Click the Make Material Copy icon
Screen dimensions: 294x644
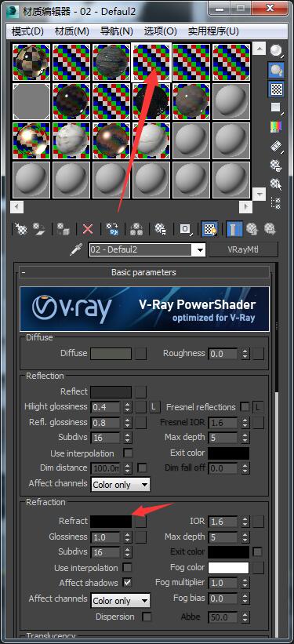tap(111, 229)
